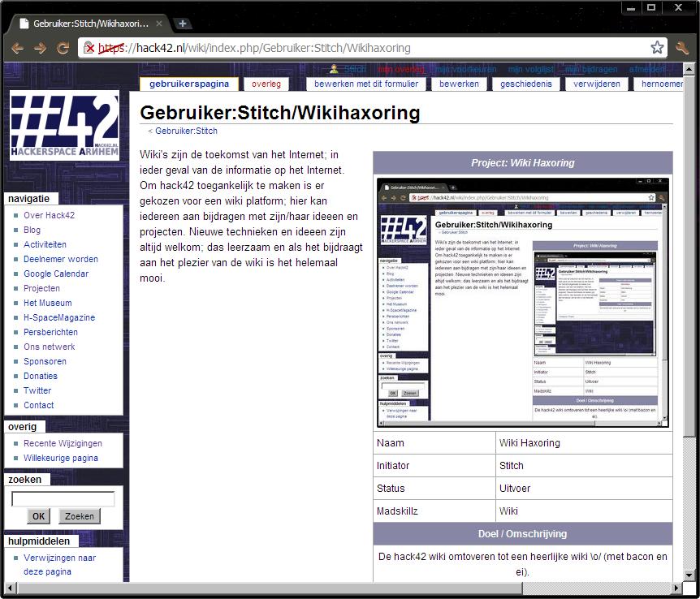Bookmark this page with the star icon

657,48
